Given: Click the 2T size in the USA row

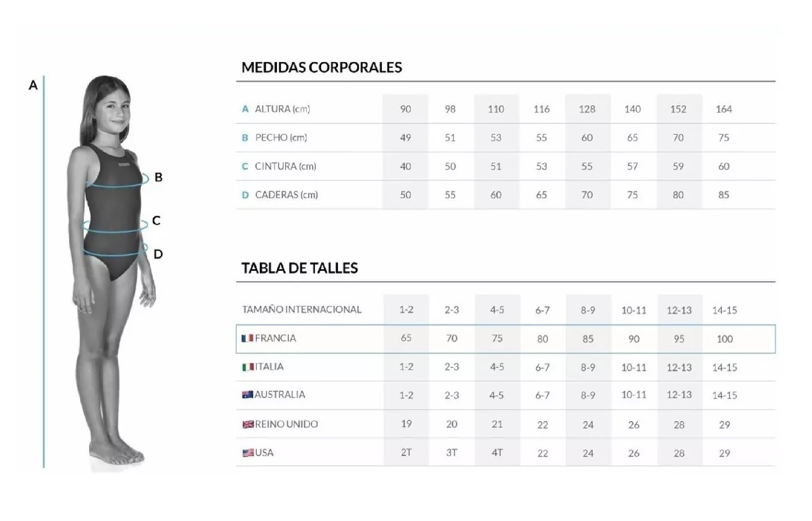Looking at the screenshot, I should pos(406,453).
